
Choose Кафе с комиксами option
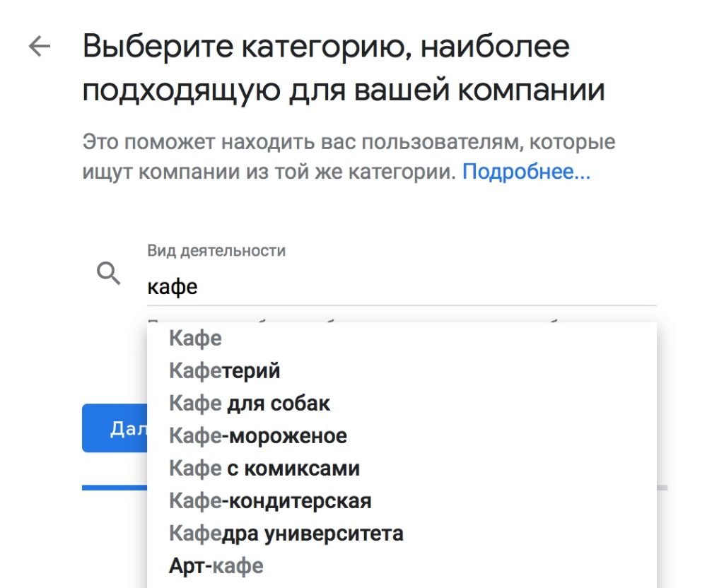click(x=264, y=468)
